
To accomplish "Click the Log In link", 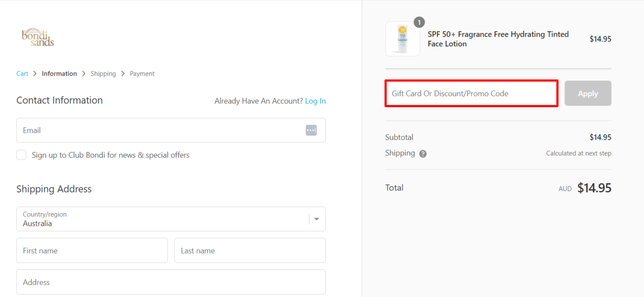I will click(315, 101).
